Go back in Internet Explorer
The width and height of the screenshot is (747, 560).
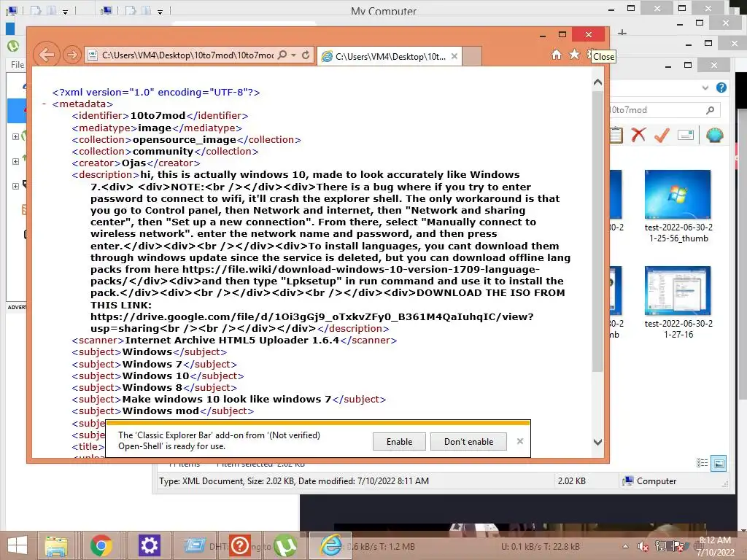pos(46,55)
